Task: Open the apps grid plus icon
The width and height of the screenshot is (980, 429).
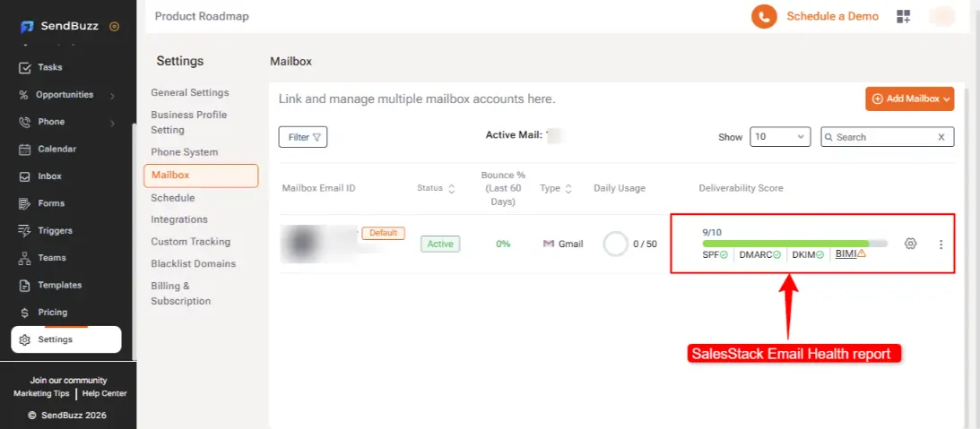Action: pyautogui.click(x=903, y=16)
